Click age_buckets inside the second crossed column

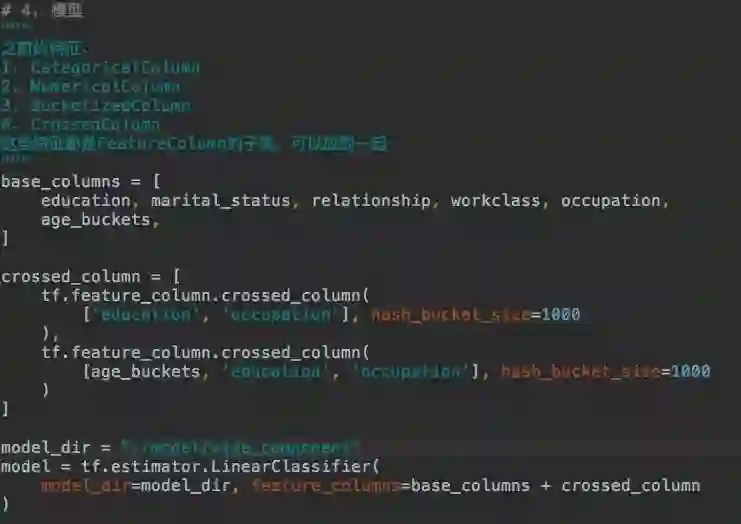[x=146, y=372]
